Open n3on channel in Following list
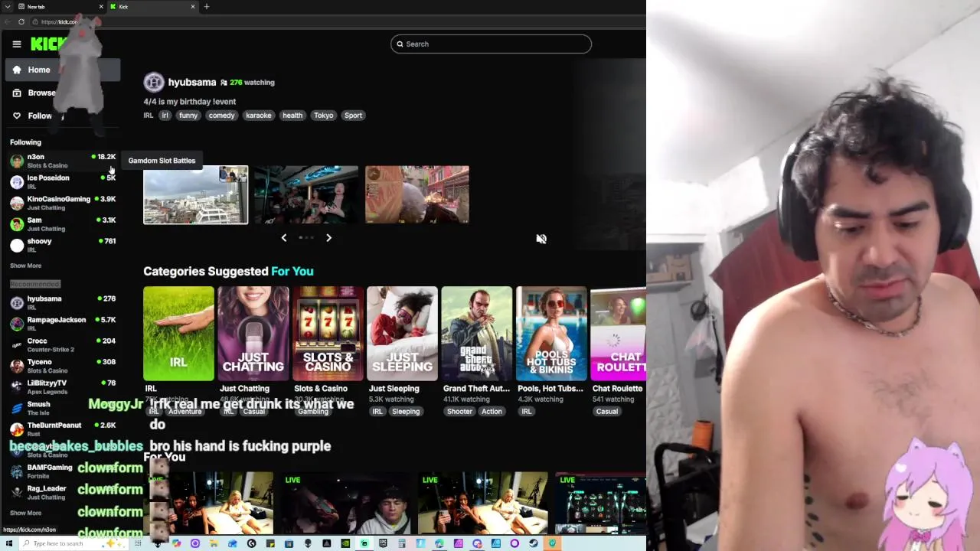Screen dimensions: 980x551 (63, 161)
